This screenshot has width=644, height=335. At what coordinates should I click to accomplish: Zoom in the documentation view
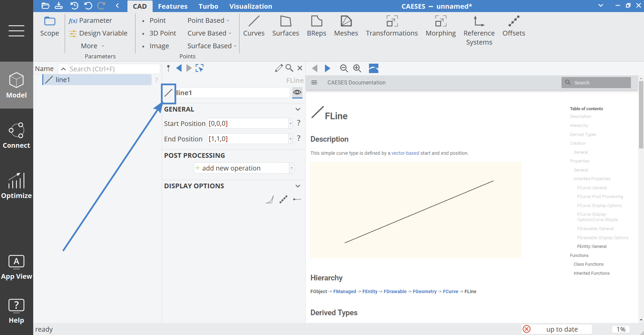(357, 68)
